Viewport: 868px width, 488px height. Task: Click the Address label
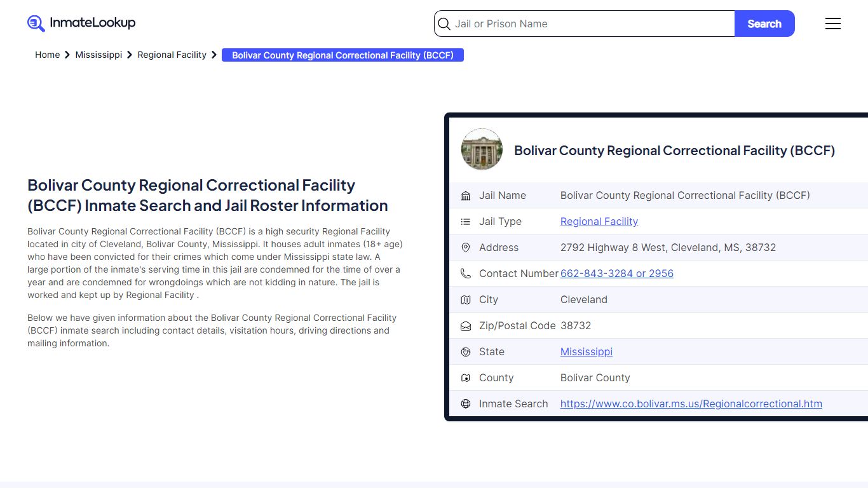coord(499,247)
